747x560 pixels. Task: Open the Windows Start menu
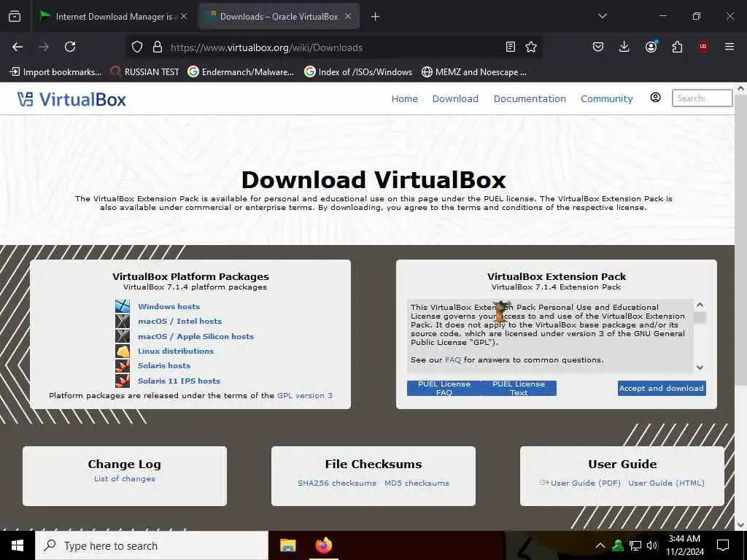pos(18,545)
